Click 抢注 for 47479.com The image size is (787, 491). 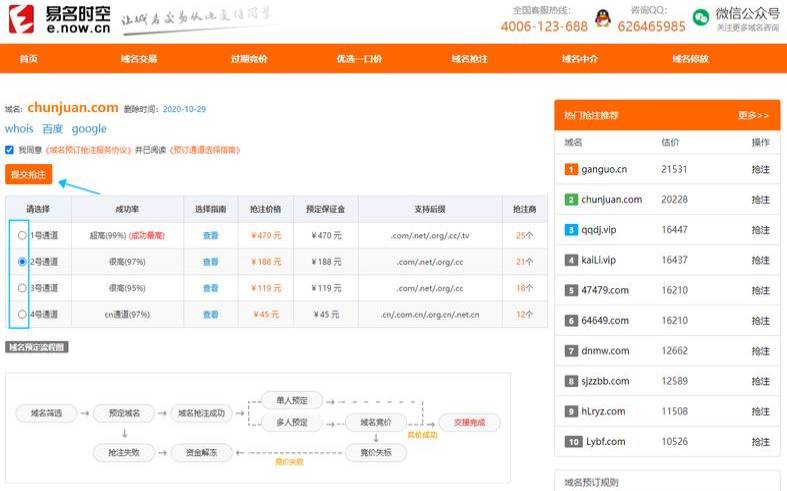pos(760,290)
